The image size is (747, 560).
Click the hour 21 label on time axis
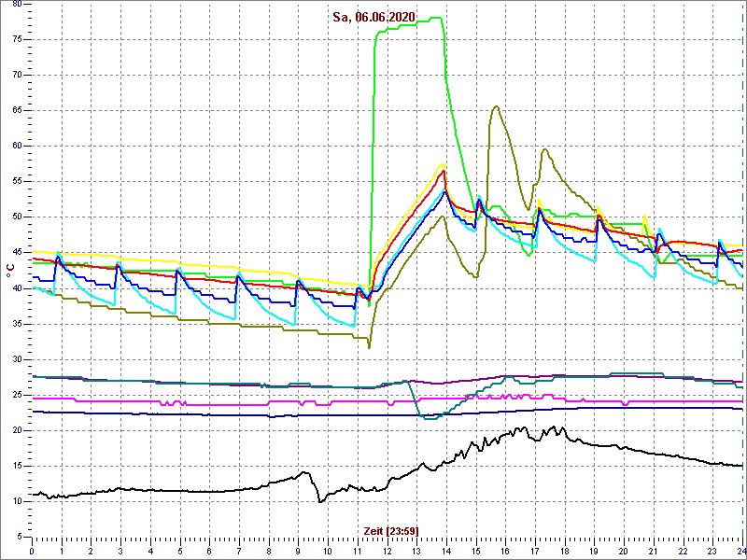(653, 552)
